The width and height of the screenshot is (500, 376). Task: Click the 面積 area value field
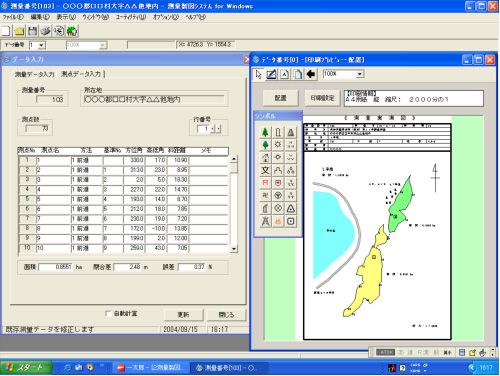(56, 267)
